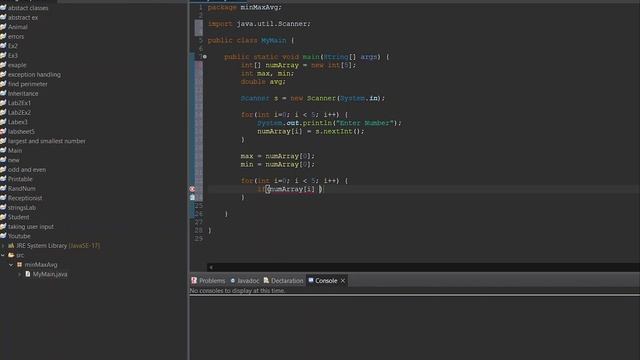The width and height of the screenshot is (640, 360).
Task: Click the project icon beside errors
Action: pos(3,36)
